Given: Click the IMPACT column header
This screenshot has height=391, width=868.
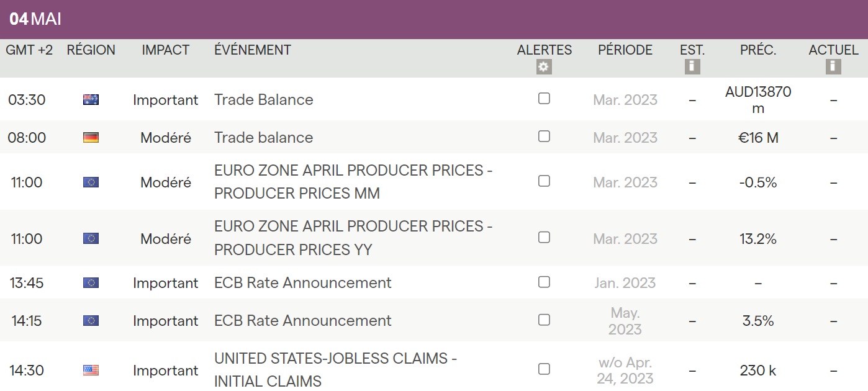Looking at the screenshot, I should (165, 50).
